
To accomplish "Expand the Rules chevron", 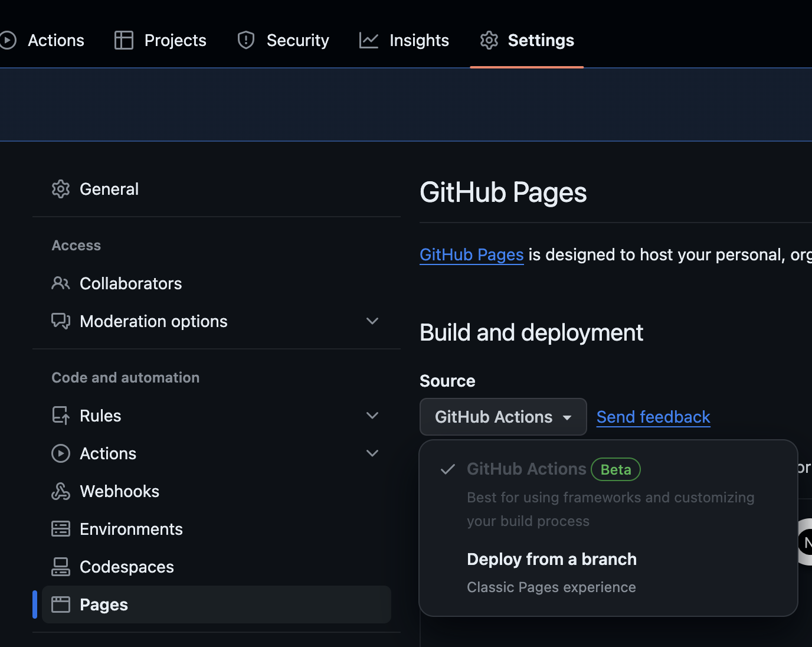I will (372, 416).
